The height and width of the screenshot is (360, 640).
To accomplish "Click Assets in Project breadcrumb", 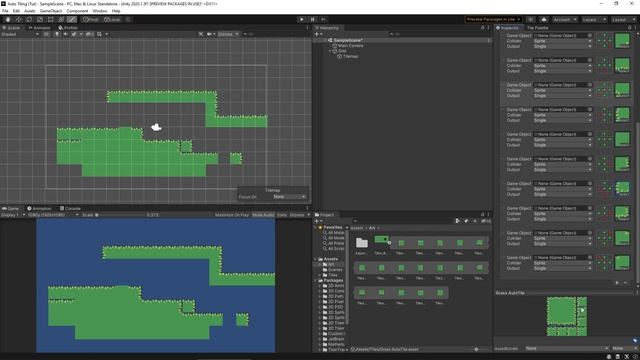I will pyautogui.click(x=357, y=228).
